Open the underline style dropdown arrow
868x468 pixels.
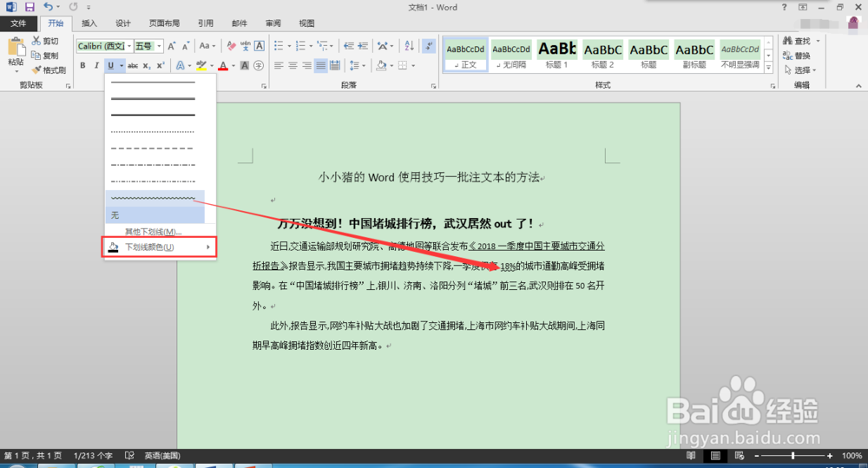(x=122, y=65)
